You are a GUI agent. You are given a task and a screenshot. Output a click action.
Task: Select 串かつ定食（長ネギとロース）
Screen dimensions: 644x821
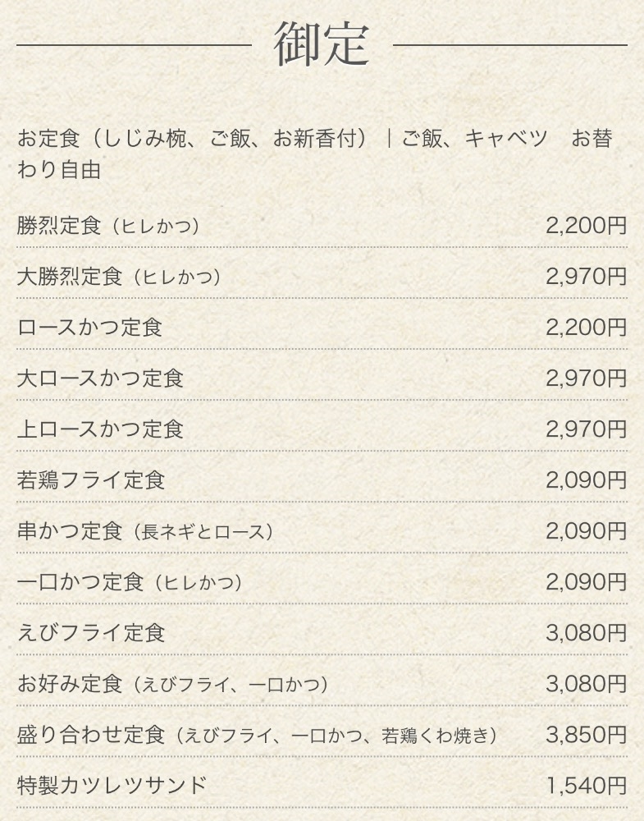pyautogui.click(x=145, y=531)
